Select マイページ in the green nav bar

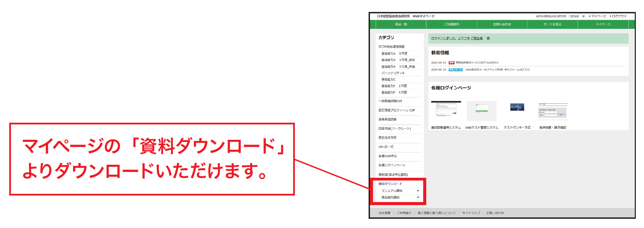(x=603, y=24)
